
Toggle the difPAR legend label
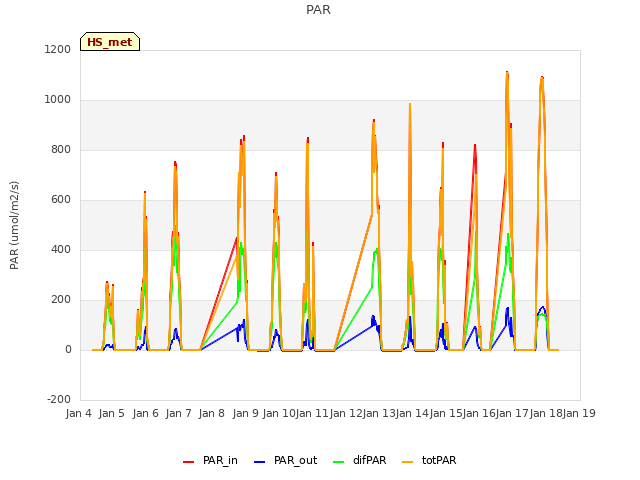[x=369, y=460]
